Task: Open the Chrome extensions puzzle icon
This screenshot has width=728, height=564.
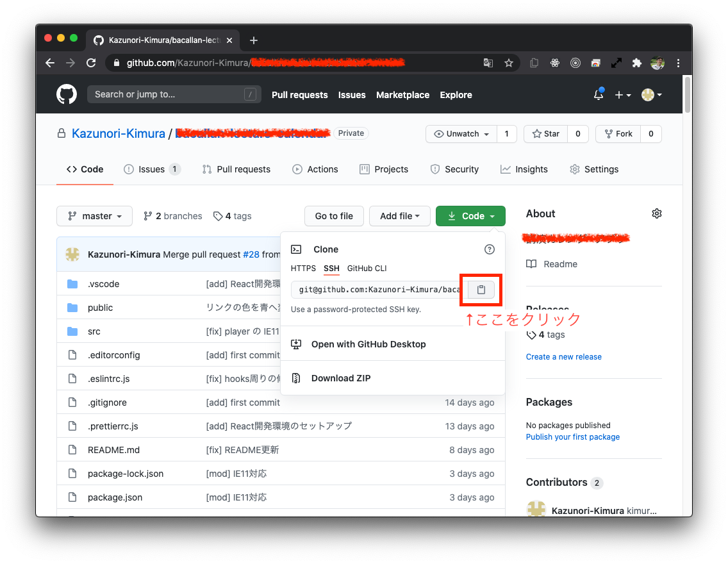Action: pyautogui.click(x=636, y=63)
